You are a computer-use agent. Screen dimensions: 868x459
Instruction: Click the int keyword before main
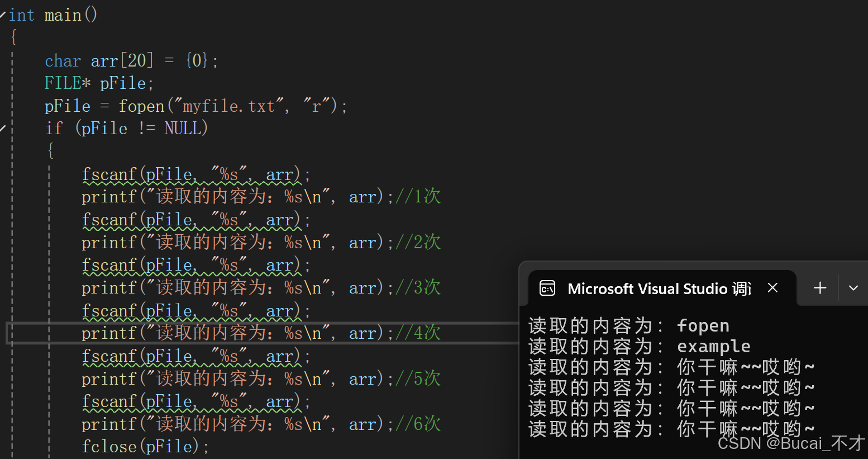coord(22,15)
